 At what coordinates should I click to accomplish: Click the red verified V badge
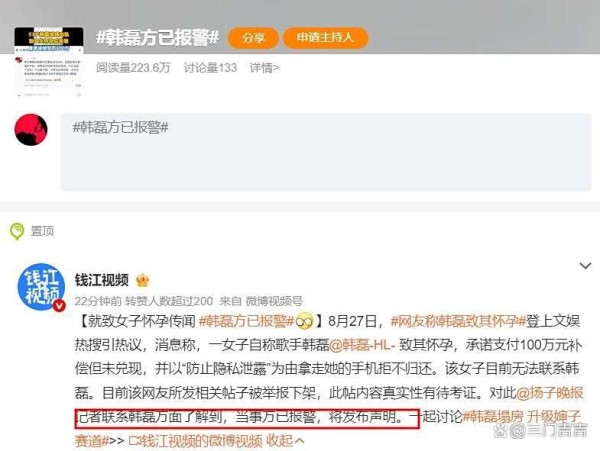[x=59, y=306]
